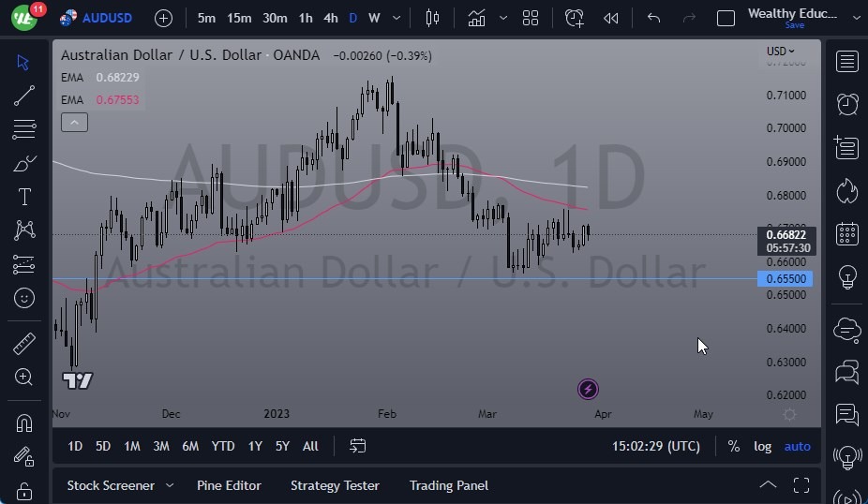Open the emoji icons tool
The height and width of the screenshot is (504, 868).
click(x=24, y=299)
